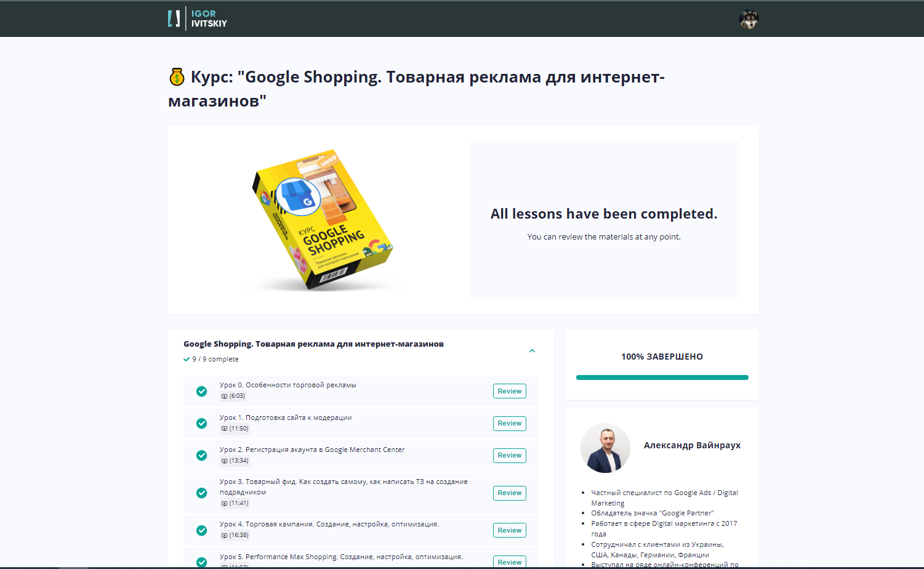Toggle completion check for Урок 2
The height and width of the screenshot is (569, 924).
pos(201,455)
